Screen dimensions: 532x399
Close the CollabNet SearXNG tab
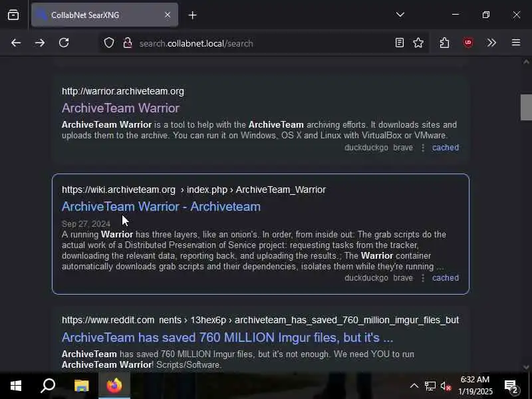[168, 15]
